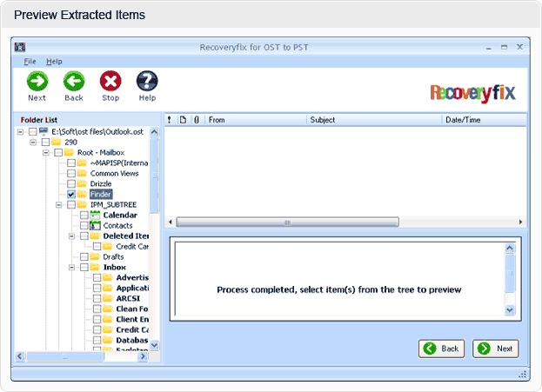Check the Drizzle folder checkbox

71,183
